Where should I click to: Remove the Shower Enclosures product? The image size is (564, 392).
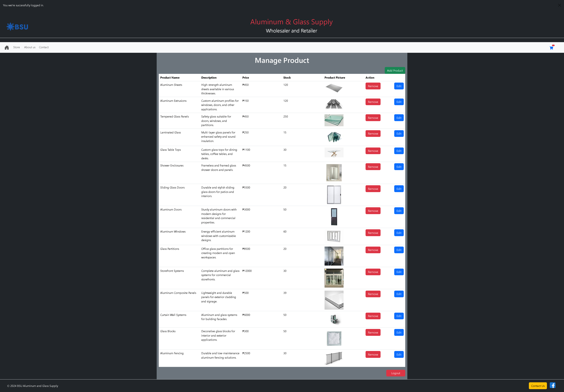click(373, 167)
